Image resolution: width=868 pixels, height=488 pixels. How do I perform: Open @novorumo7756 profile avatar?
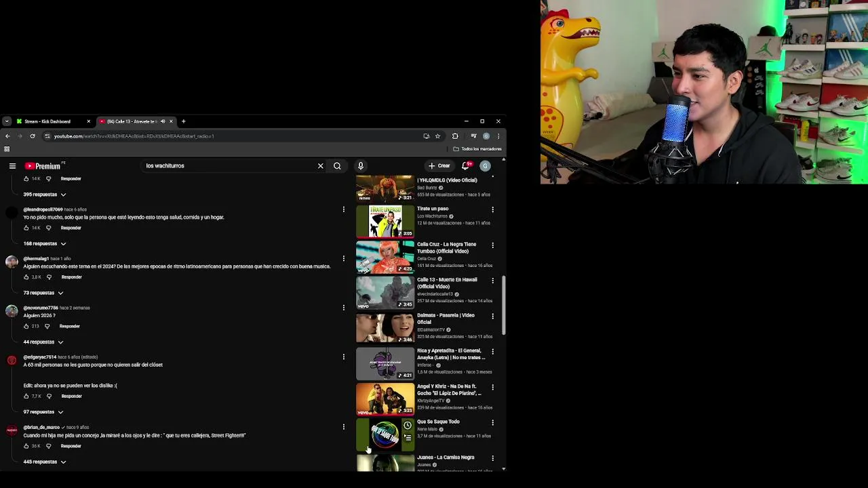pos(12,311)
